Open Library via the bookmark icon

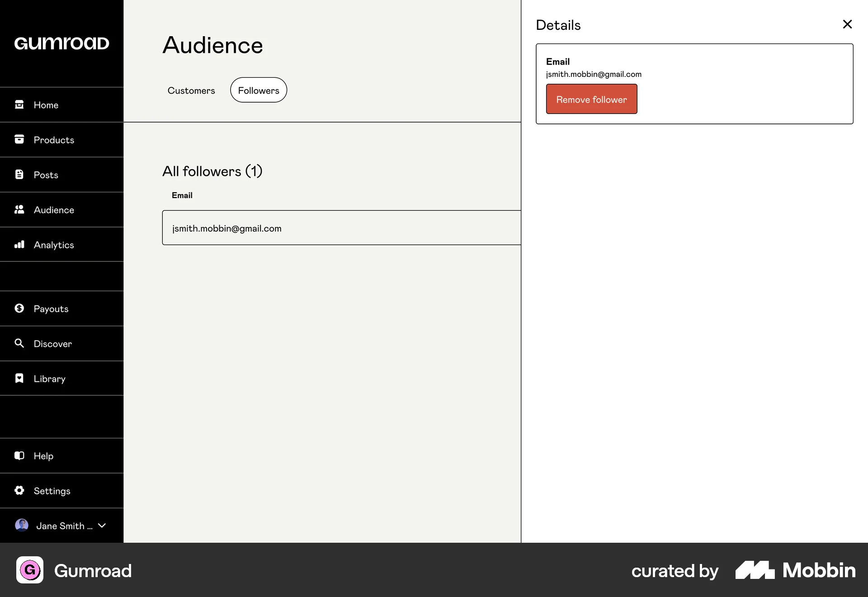19,379
